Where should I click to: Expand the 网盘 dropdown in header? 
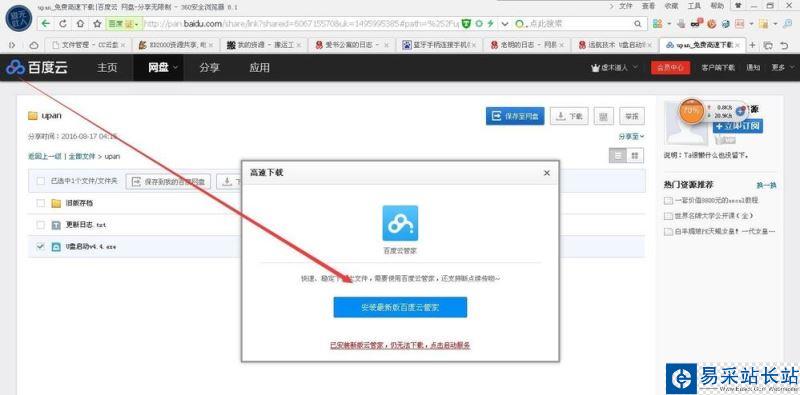click(175, 67)
